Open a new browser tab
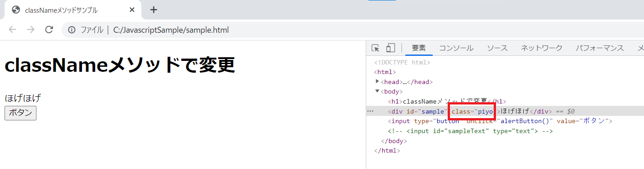This screenshot has width=644, height=169. (x=153, y=10)
